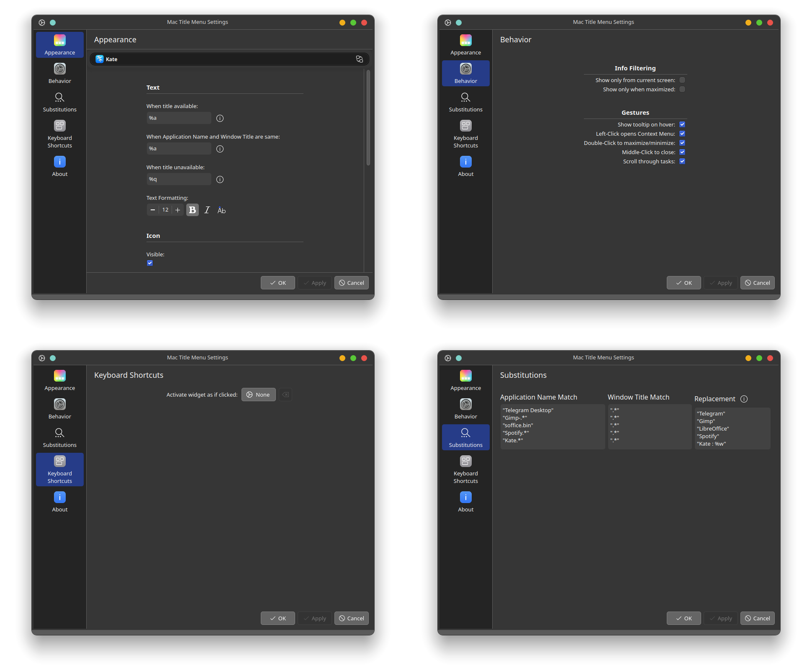The height and width of the screenshot is (671, 812).
Task: Click the clear shortcut icon next to None
Action: [285, 395]
